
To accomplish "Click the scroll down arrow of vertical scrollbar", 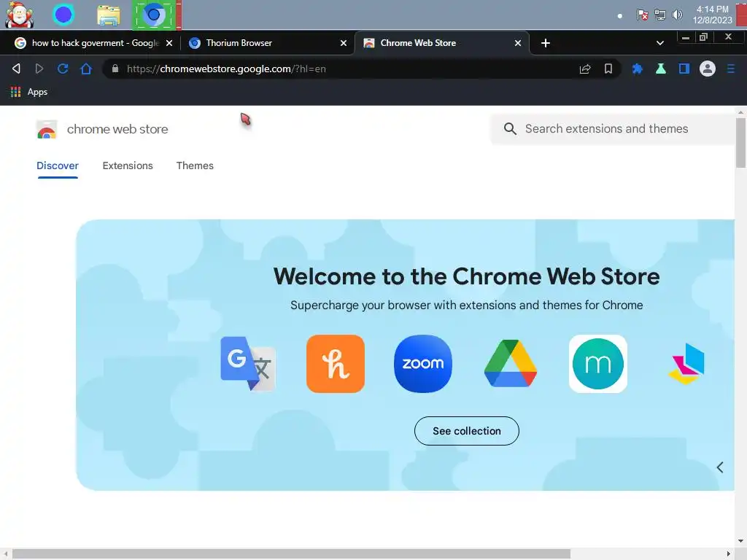I will [740, 541].
